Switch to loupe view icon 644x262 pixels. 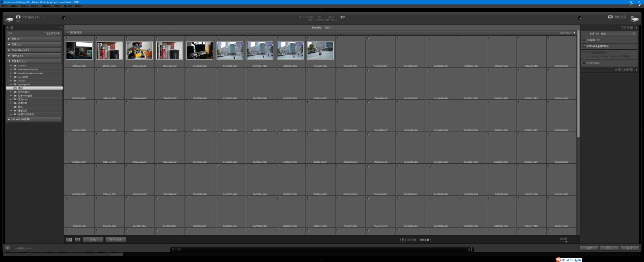77,240
